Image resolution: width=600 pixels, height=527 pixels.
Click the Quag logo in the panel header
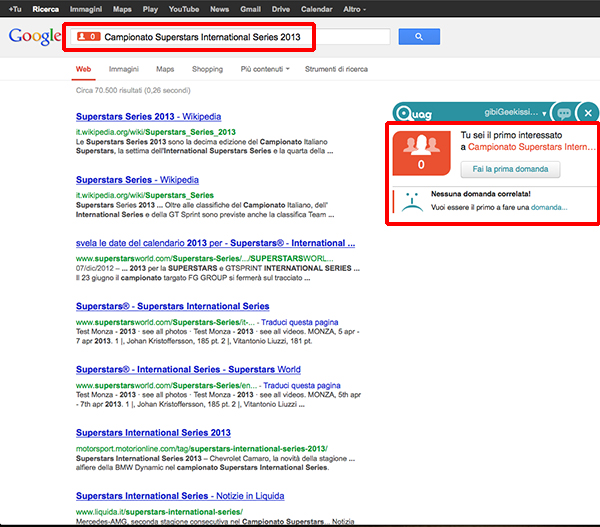[414, 113]
